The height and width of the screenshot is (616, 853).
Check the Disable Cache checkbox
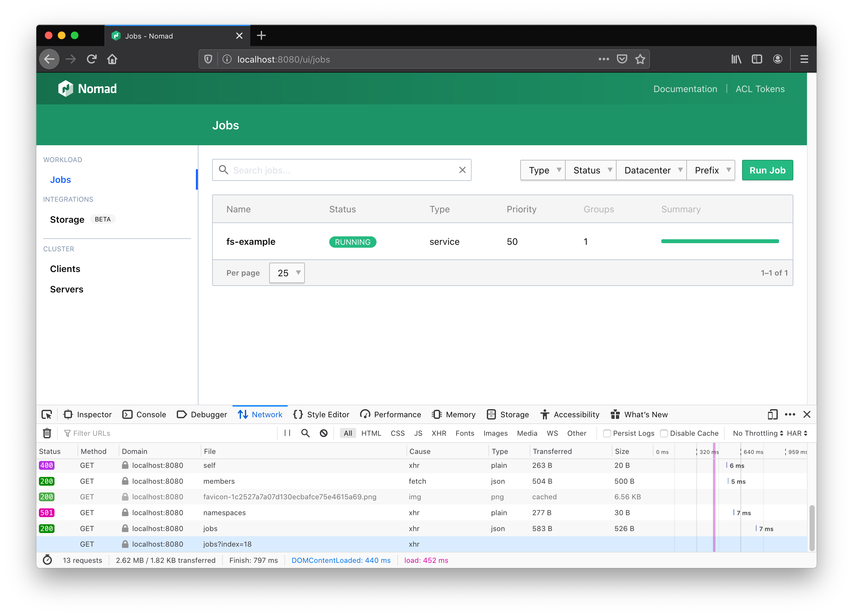[664, 433]
